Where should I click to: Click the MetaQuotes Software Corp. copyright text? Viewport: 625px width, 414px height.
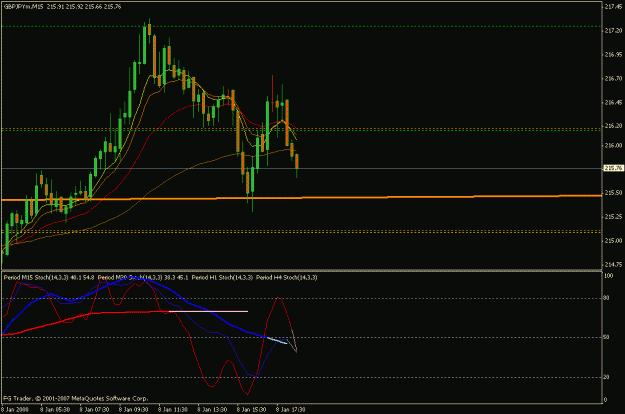click(76, 398)
